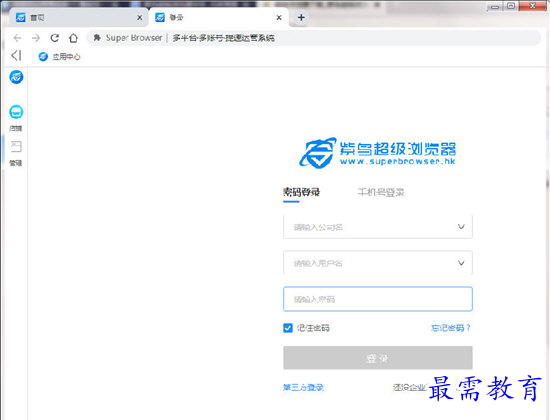The image size is (550, 420).
Task: Click the extension puzzle icon in address bar
Action: 97,38
